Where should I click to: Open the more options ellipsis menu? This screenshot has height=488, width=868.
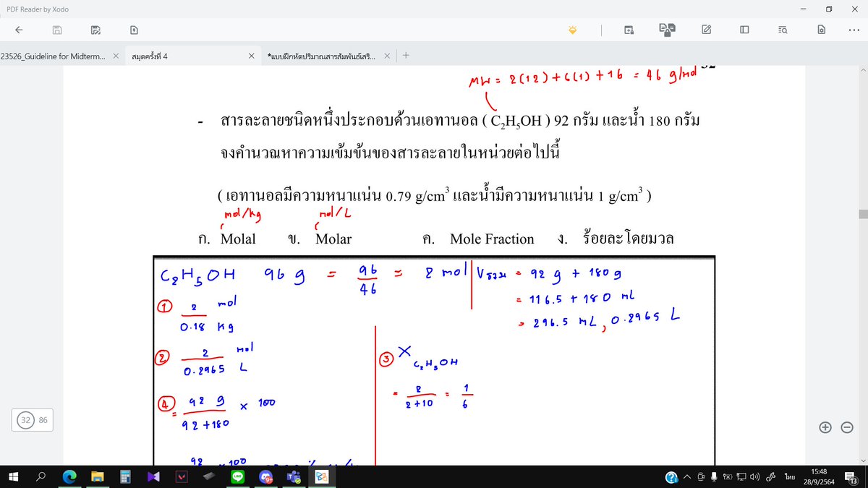[854, 30]
